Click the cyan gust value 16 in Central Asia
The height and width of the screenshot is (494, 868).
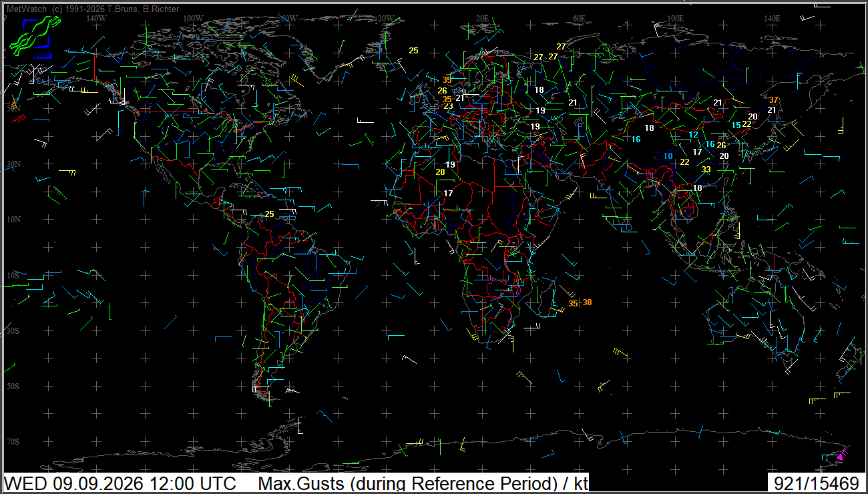[636, 140]
